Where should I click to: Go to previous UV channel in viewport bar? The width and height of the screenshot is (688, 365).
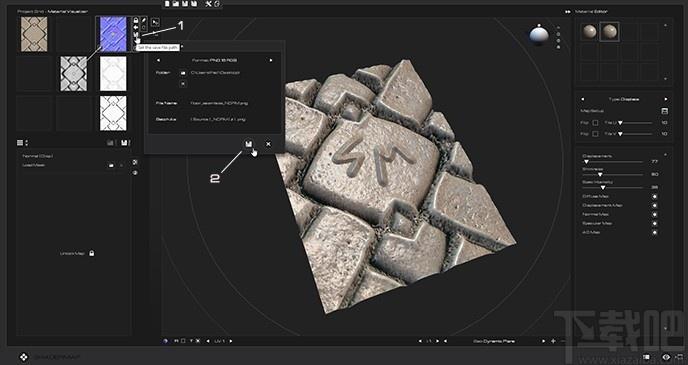click(x=208, y=341)
